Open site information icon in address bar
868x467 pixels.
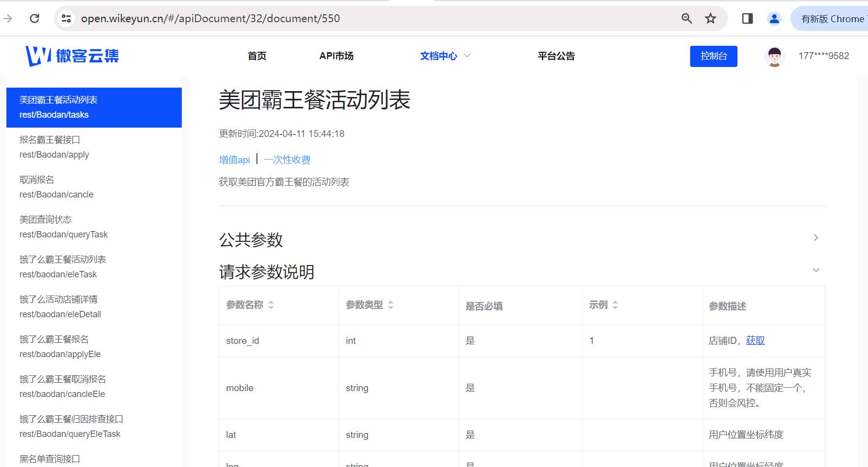(x=66, y=19)
